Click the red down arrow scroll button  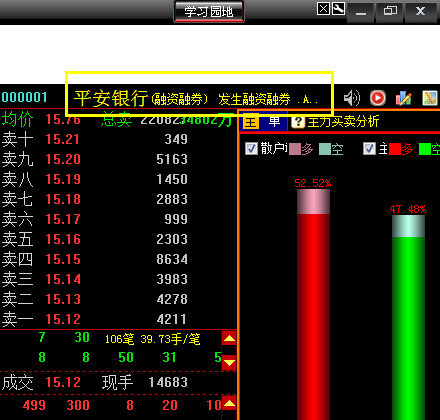tap(229, 362)
